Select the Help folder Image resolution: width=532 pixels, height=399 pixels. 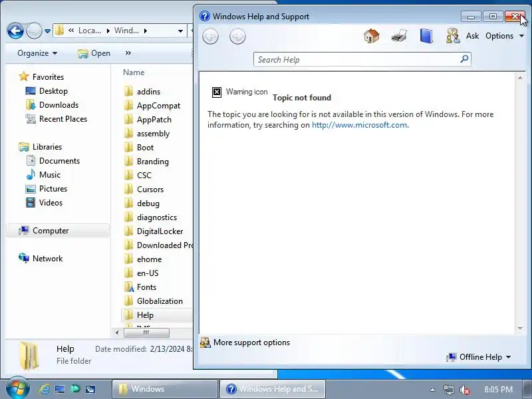(157, 315)
